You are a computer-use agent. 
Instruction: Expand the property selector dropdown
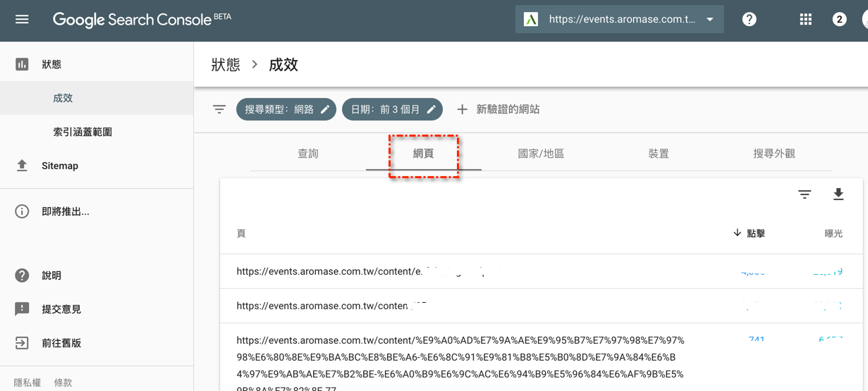click(x=709, y=20)
